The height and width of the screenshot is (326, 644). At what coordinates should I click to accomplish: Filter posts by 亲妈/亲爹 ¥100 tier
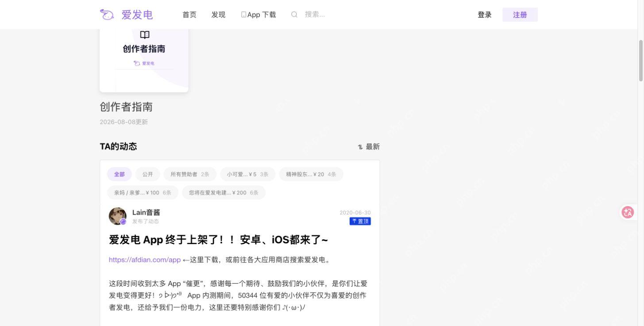coord(143,193)
